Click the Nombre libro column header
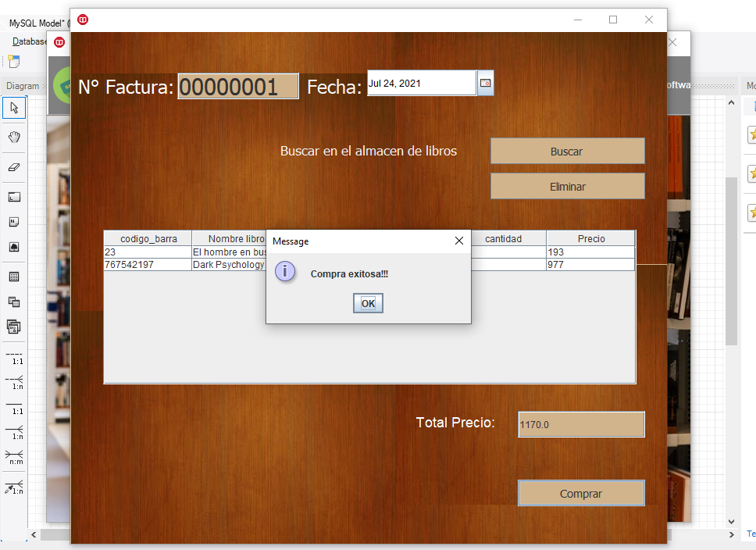Viewport: 756px width, 550px height. point(229,239)
